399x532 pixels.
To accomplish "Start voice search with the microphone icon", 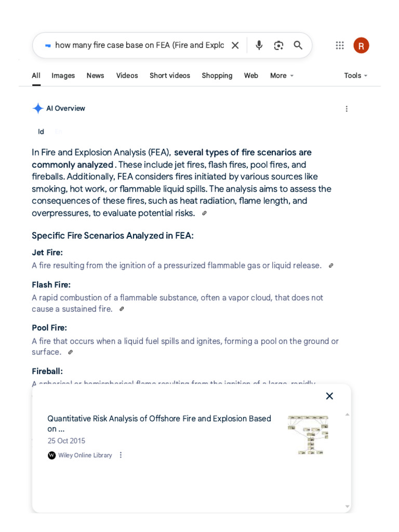I will 259,45.
